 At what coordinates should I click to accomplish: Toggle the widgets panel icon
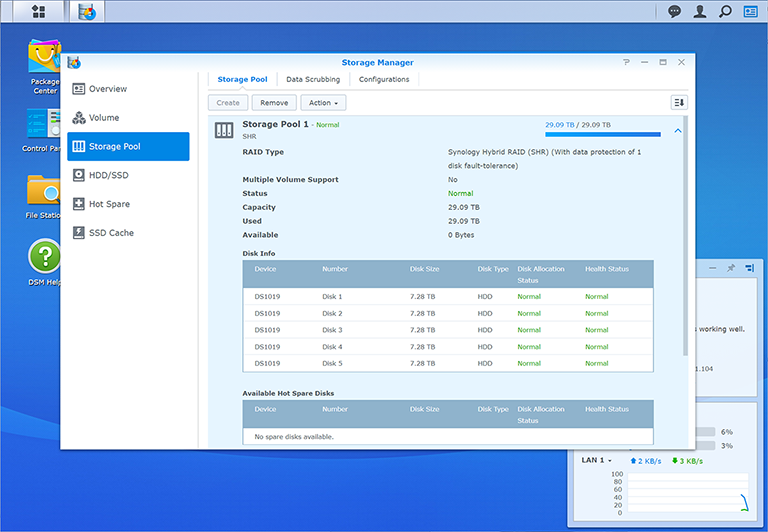pos(750,11)
